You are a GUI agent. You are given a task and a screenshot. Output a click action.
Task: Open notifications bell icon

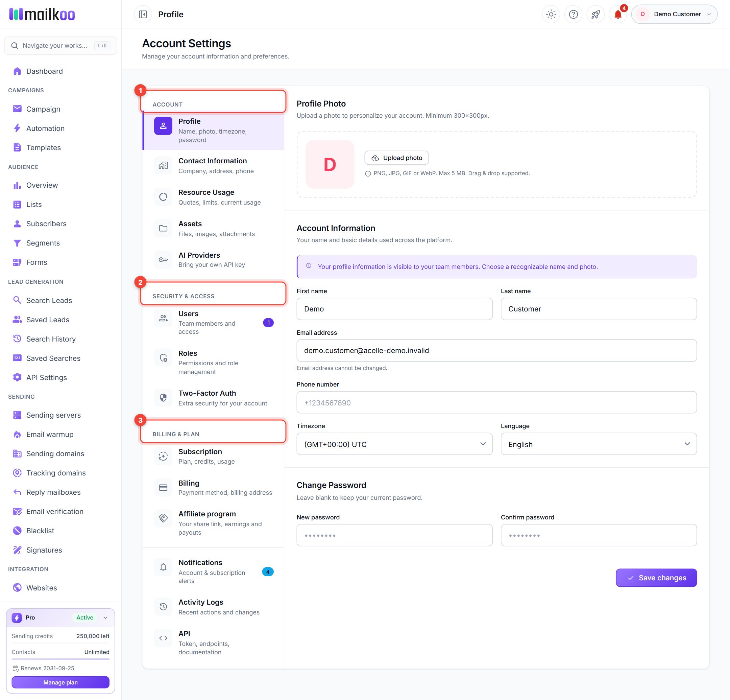point(618,14)
